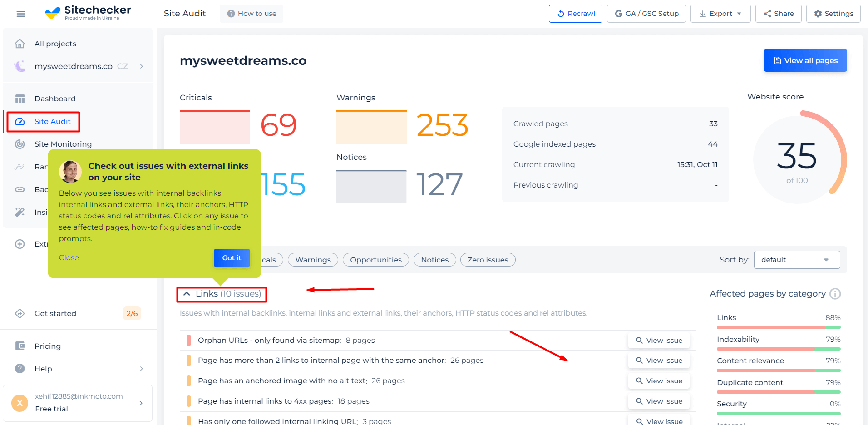Click the orange severity marker of the anchored image issue
The image size is (868, 425).
[189, 381]
